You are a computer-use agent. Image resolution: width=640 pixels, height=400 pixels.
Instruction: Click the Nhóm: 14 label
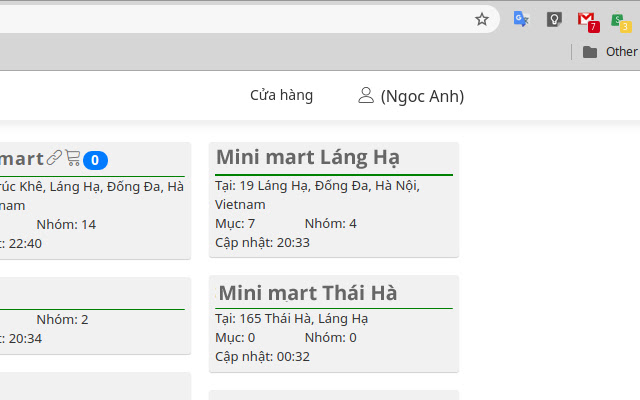[66, 224]
